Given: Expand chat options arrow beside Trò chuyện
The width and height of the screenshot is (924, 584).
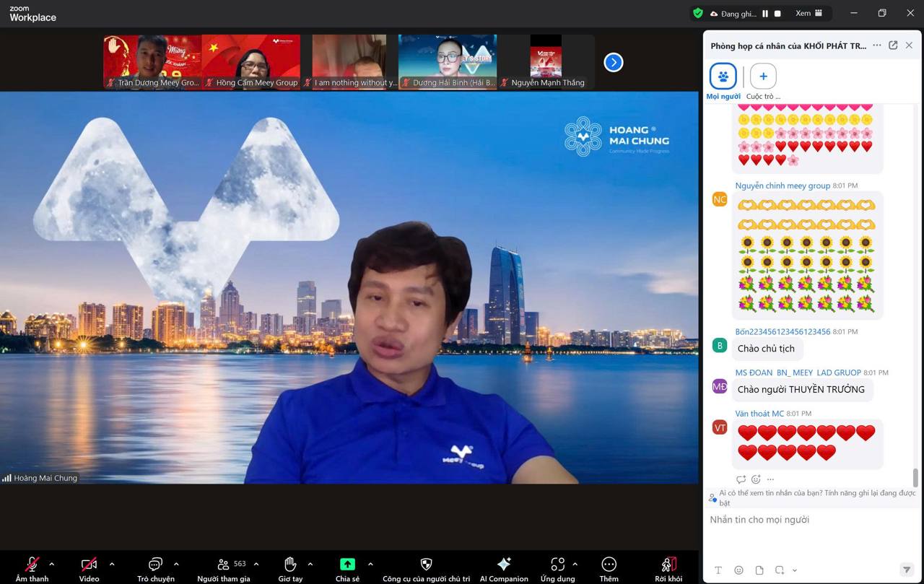Looking at the screenshot, I should [x=176, y=564].
